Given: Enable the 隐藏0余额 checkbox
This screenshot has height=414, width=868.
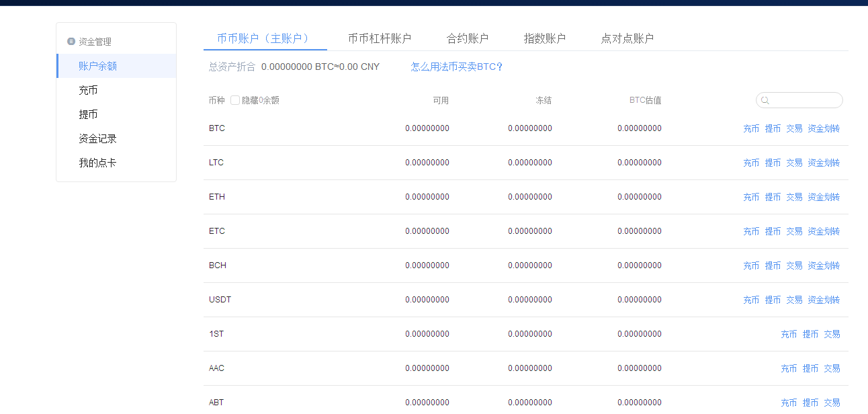Looking at the screenshot, I should [x=234, y=99].
